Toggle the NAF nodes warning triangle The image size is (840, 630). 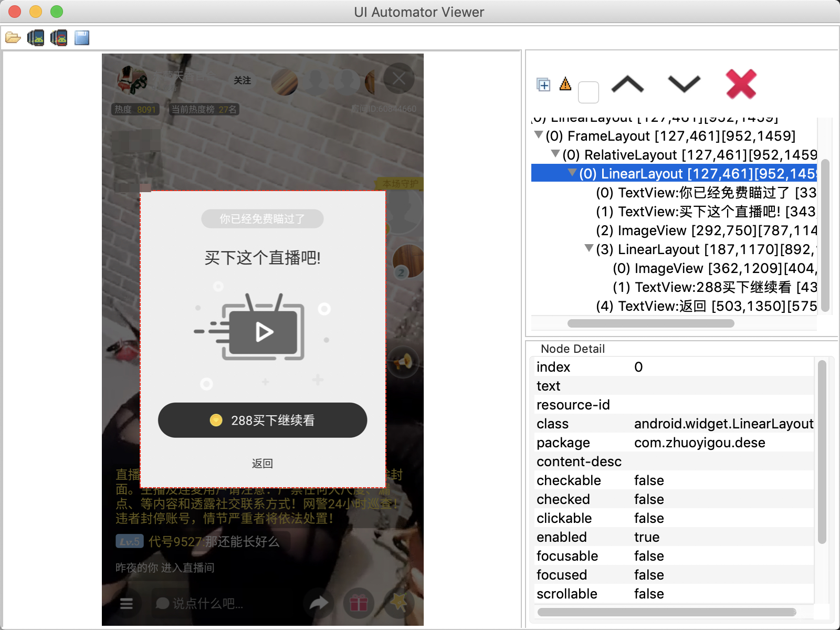point(565,84)
